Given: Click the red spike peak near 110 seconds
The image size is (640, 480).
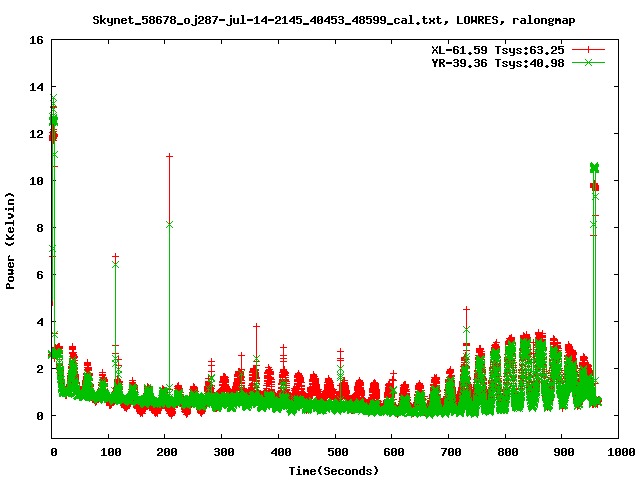Looking at the screenshot, I should (116, 256).
